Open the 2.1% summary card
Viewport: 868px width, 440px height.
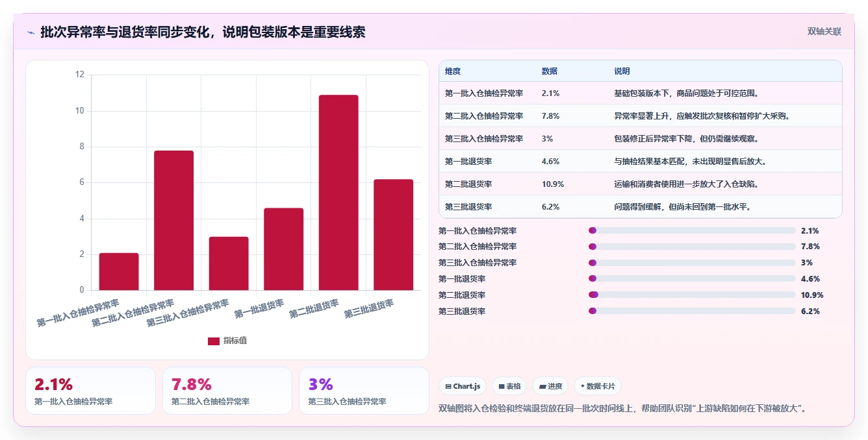tap(90, 391)
